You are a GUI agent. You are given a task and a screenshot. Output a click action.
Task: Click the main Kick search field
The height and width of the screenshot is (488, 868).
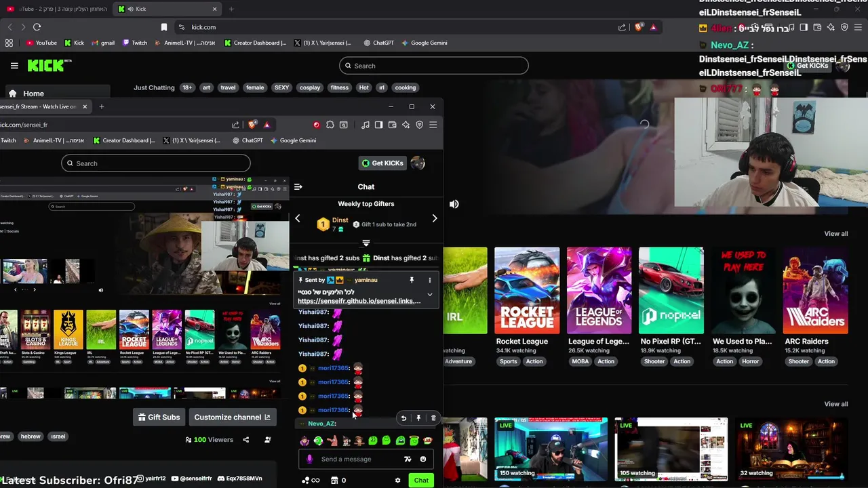(434, 66)
